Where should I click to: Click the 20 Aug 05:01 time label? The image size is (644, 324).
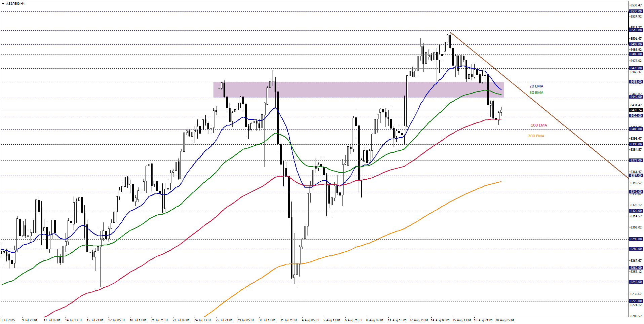pos(505,320)
